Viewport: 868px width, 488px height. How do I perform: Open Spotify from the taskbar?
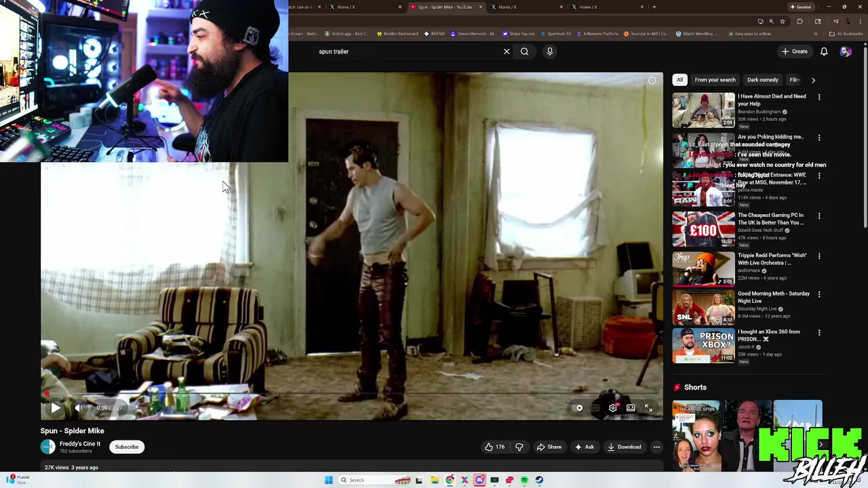point(524,480)
